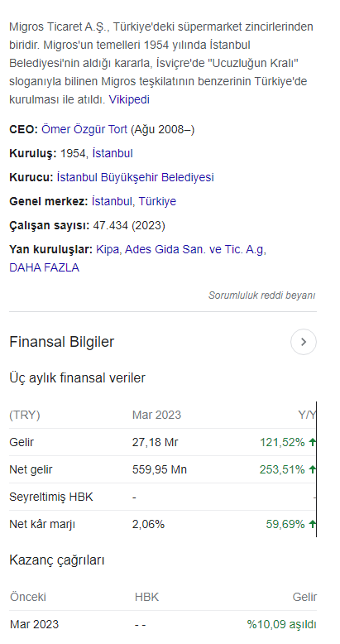
Task: Click the İstanbul link next to Kuruluş
Action: pos(113,154)
